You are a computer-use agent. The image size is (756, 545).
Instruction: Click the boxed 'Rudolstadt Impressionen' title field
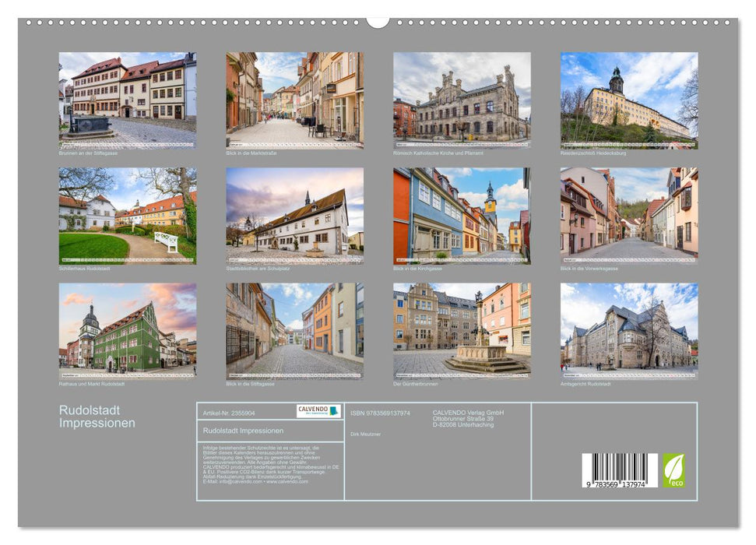pos(270,431)
